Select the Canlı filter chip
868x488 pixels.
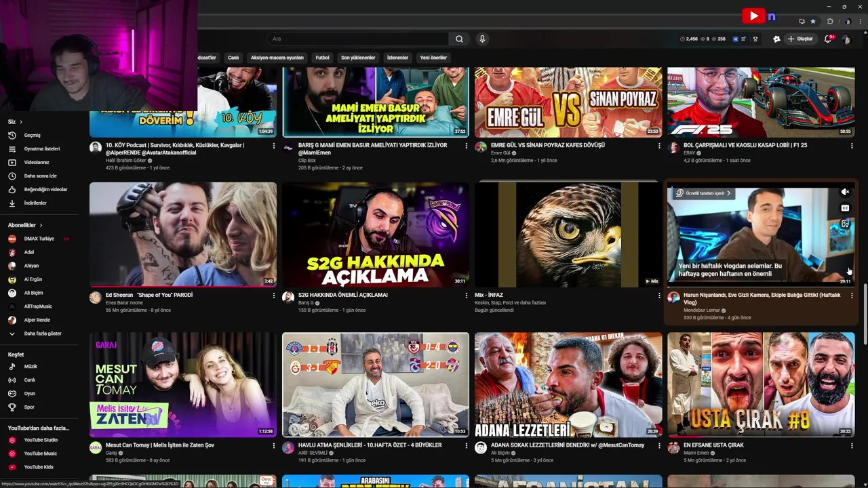233,58
